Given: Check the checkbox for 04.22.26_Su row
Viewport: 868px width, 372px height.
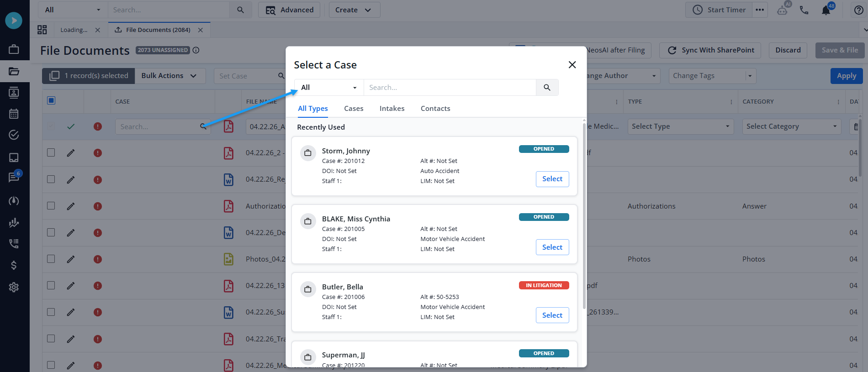Looking at the screenshot, I should pos(51,312).
